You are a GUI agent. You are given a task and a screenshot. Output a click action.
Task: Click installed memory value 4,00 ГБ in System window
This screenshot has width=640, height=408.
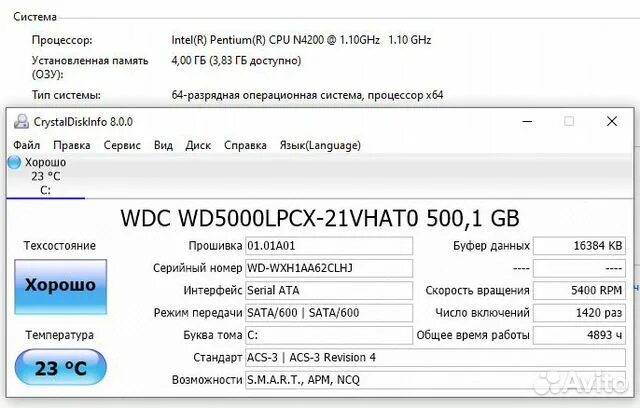pyautogui.click(x=236, y=61)
